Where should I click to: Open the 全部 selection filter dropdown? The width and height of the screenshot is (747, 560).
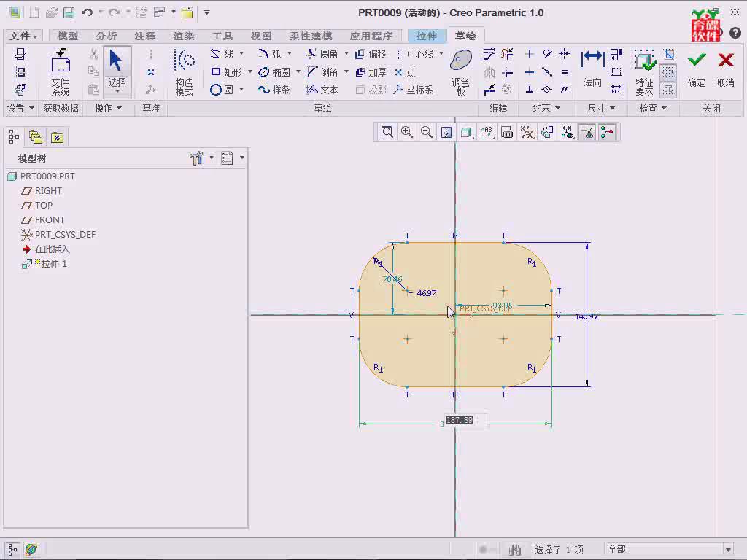[727, 550]
